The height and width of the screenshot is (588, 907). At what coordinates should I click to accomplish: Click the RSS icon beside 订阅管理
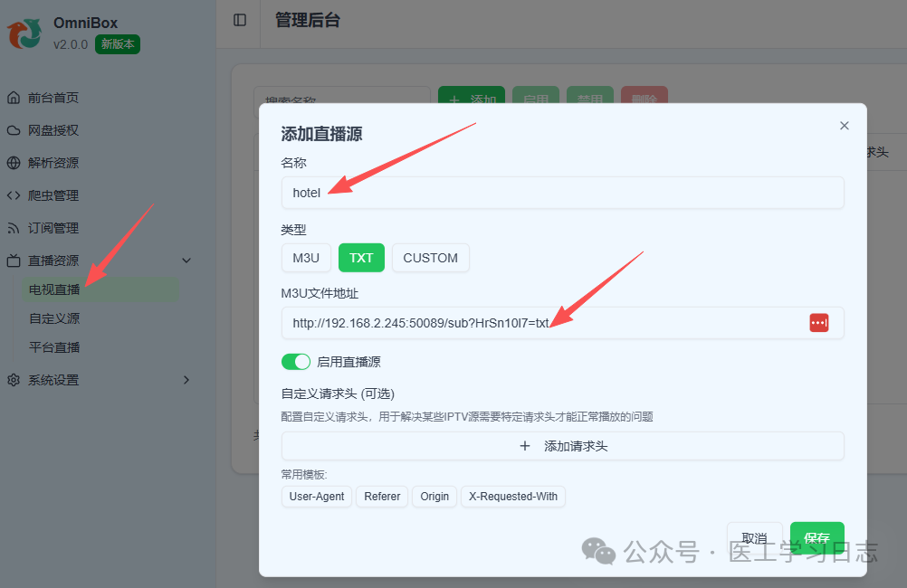click(13, 227)
